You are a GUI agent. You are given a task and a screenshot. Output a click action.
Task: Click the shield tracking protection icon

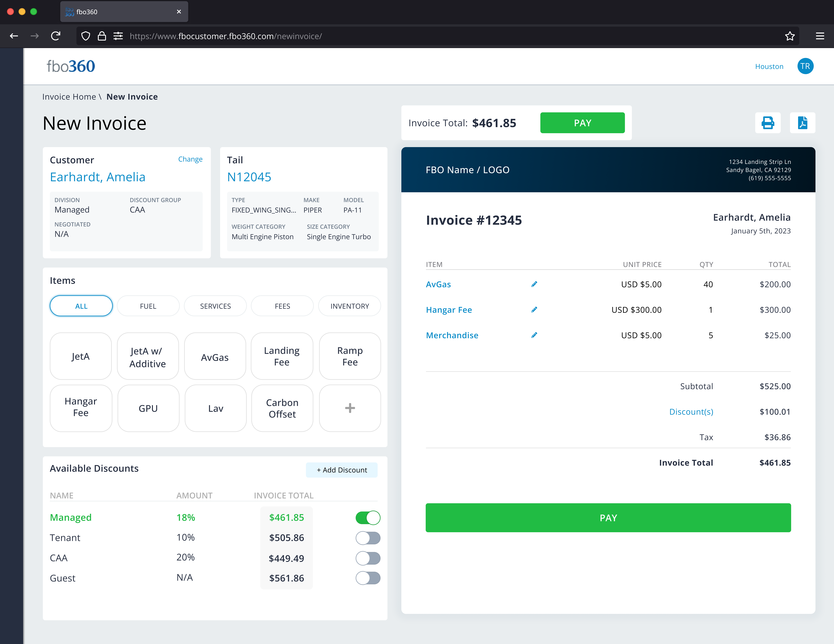86,36
